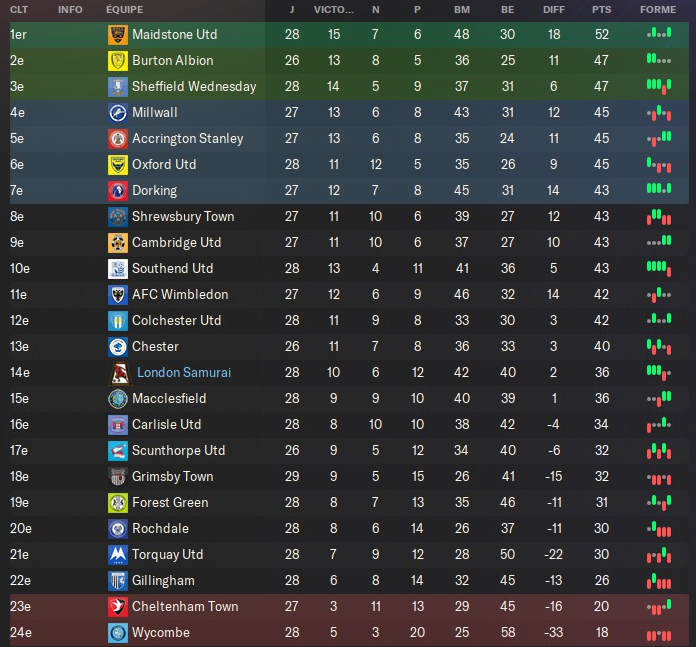
Task: Click Southend Utd's form indicator bars
Action: (x=658, y=267)
